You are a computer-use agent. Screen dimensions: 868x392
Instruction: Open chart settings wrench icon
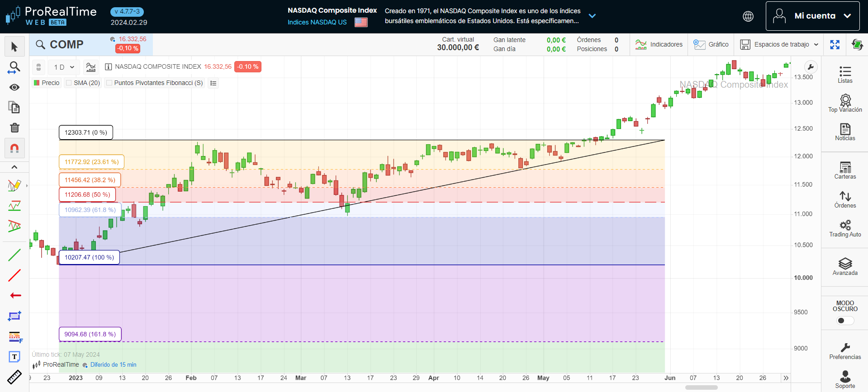pos(811,67)
